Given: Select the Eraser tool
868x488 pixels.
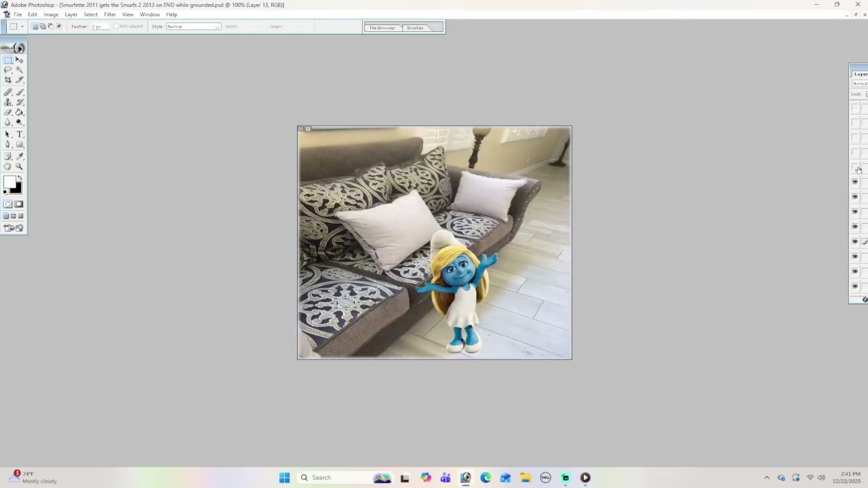Looking at the screenshot, I should [8, 113].
